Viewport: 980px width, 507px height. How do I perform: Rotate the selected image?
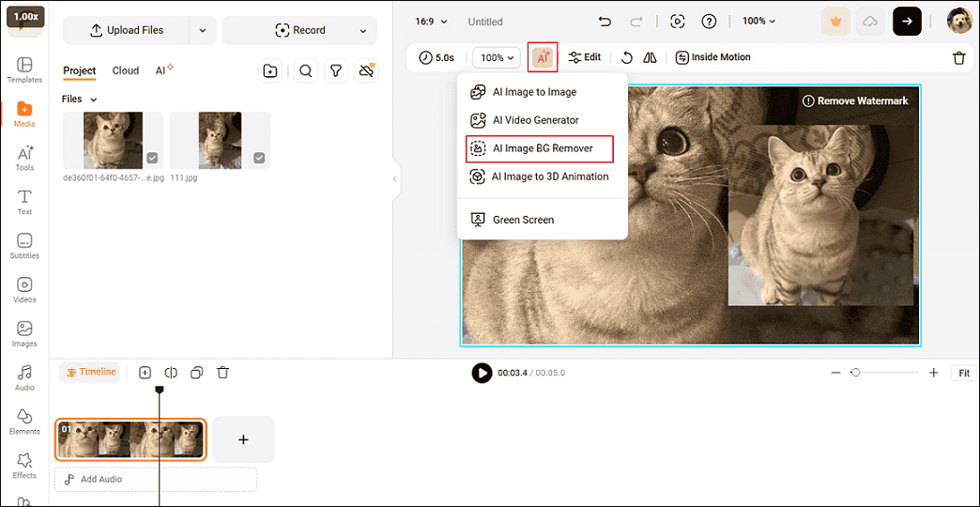click(x=626, y=57)
